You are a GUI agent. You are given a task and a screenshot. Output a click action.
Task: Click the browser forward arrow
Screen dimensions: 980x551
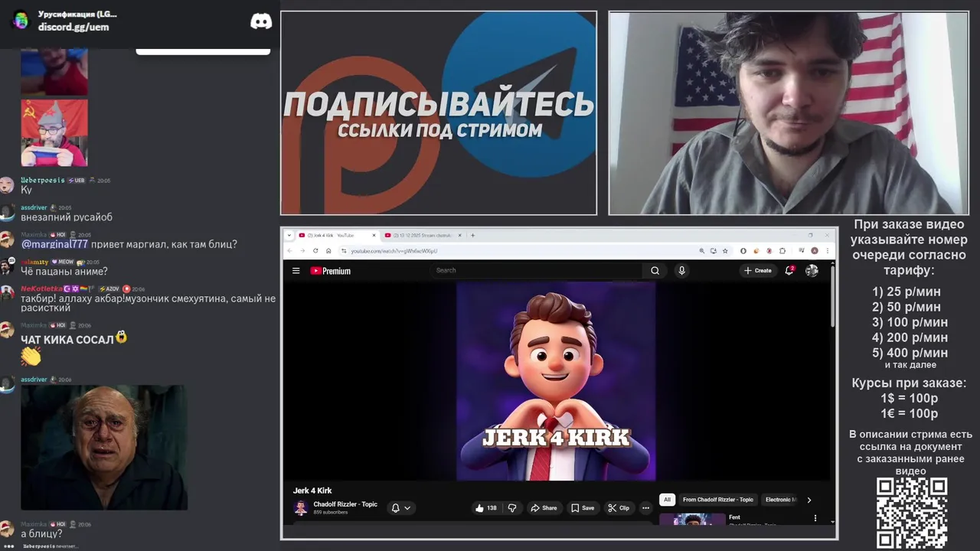[302, 250]
